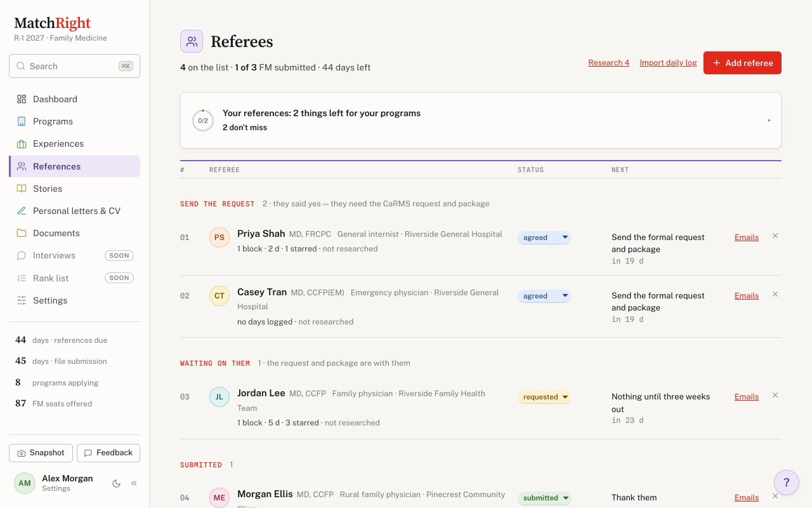Click the 0/2 progress ring

(203, 121)
